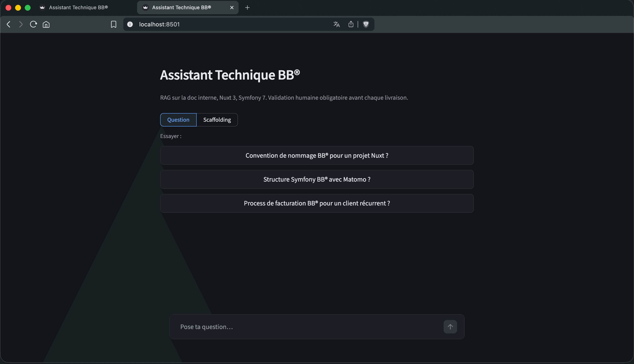Viewport: 634px width, 364px height.
Task: Open the translate page icon
Action: (x=336, y=24)
